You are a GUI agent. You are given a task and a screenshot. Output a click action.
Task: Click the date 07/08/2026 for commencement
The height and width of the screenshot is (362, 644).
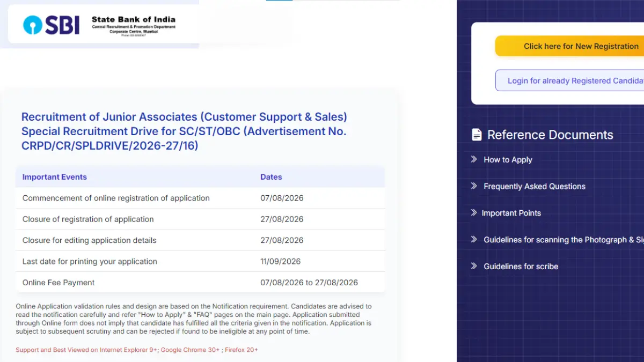click(x=282, y=198)
